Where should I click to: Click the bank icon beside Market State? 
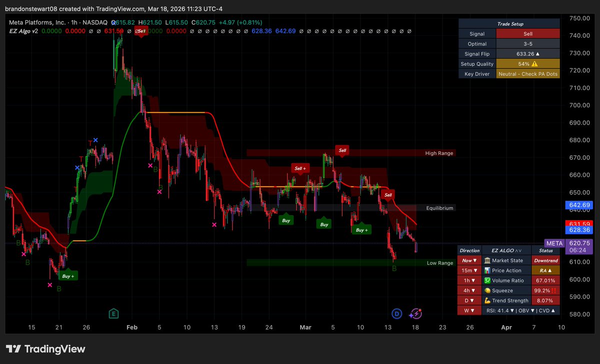(487, 261)
